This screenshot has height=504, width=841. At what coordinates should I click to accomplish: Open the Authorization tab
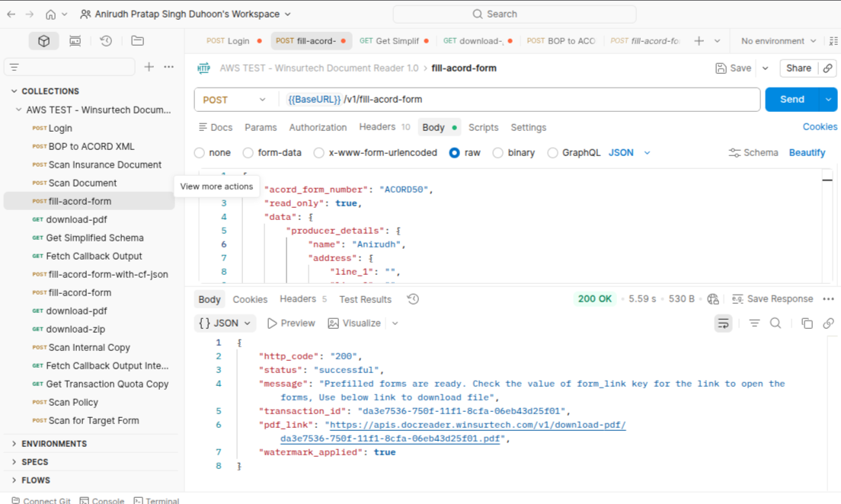318,128
